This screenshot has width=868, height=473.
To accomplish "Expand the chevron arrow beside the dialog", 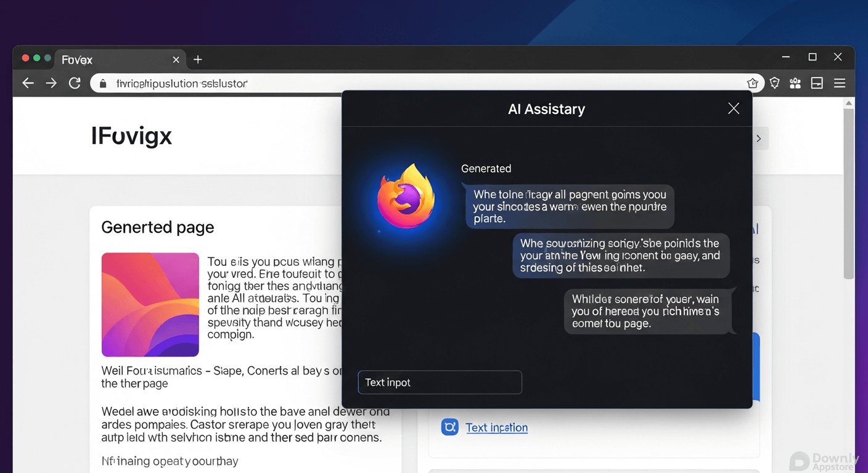I will pos(759,139).
